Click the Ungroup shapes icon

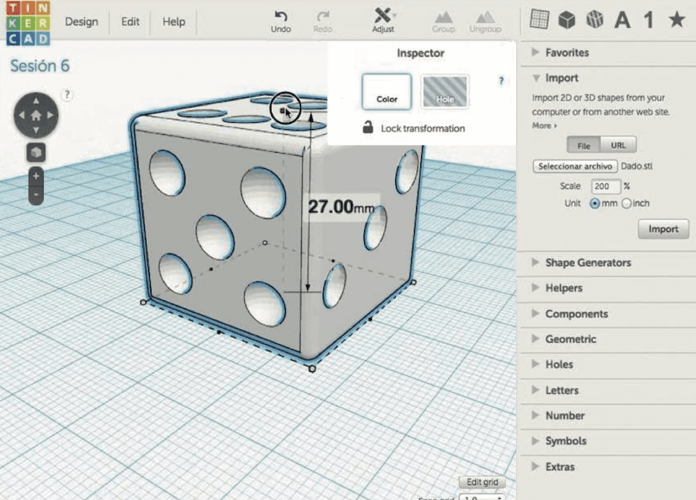coord(485,17)
